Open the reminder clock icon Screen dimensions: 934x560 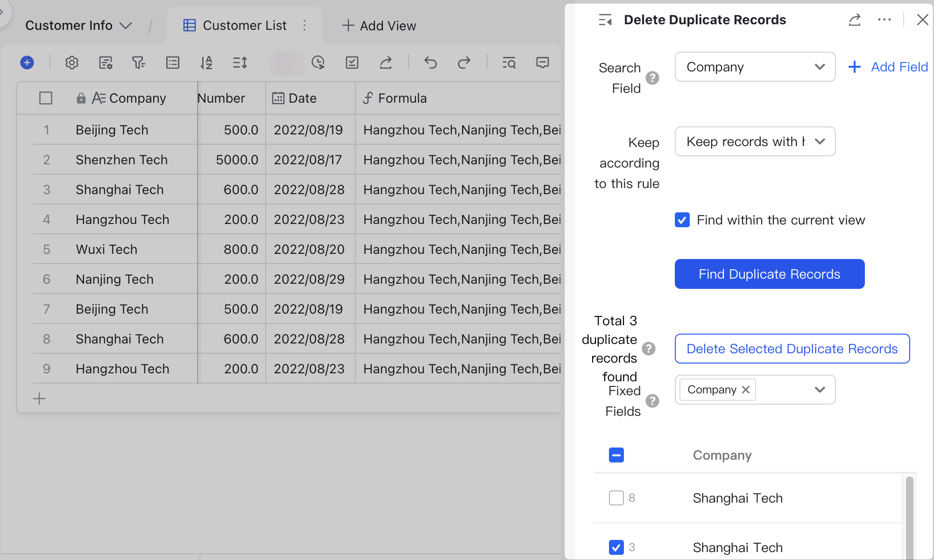(x=318, y=63)
